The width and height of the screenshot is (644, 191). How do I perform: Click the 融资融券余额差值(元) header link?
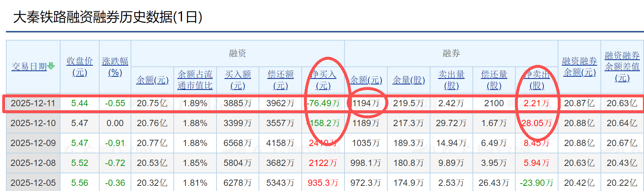click(x=622, y=67)
